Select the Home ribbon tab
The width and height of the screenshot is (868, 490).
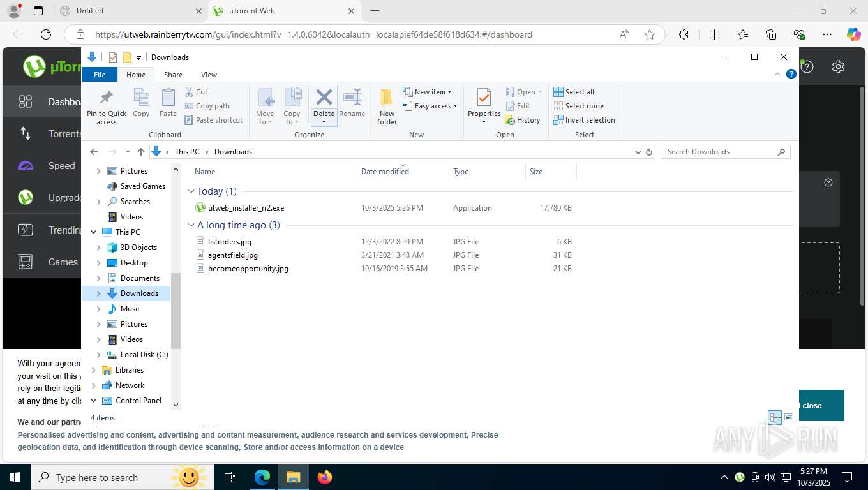coord(136,75)
